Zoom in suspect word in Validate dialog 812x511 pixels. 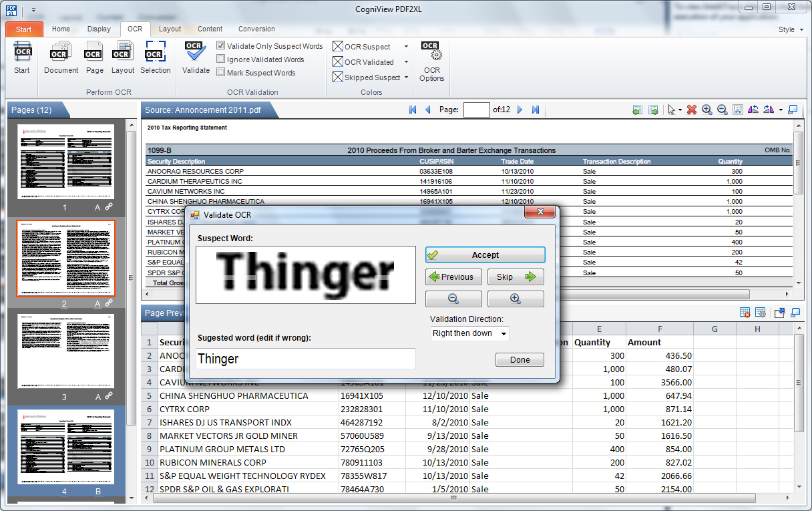516,299
